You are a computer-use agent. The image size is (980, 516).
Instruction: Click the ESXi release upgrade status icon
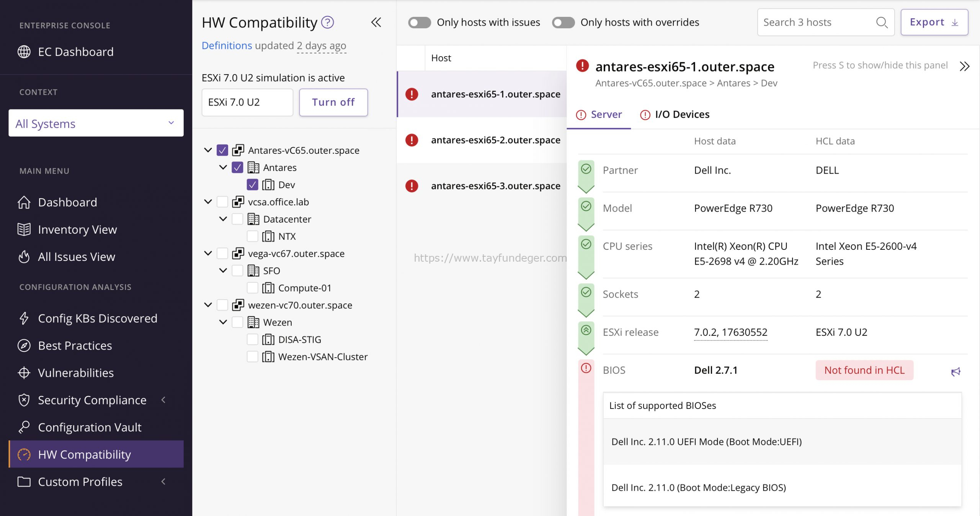586,330
